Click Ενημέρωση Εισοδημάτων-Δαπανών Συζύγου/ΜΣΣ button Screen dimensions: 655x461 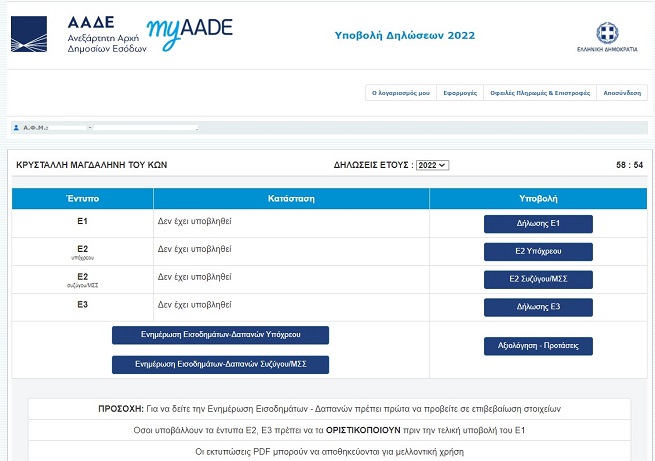point(220,365)
